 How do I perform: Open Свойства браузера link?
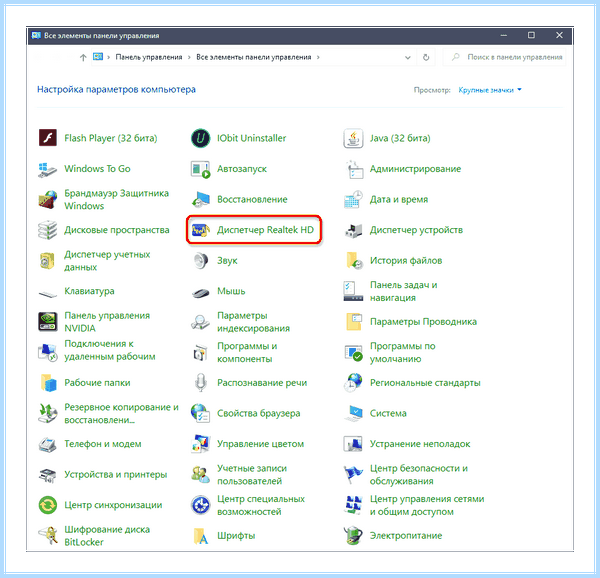click(x=259, y=414)
